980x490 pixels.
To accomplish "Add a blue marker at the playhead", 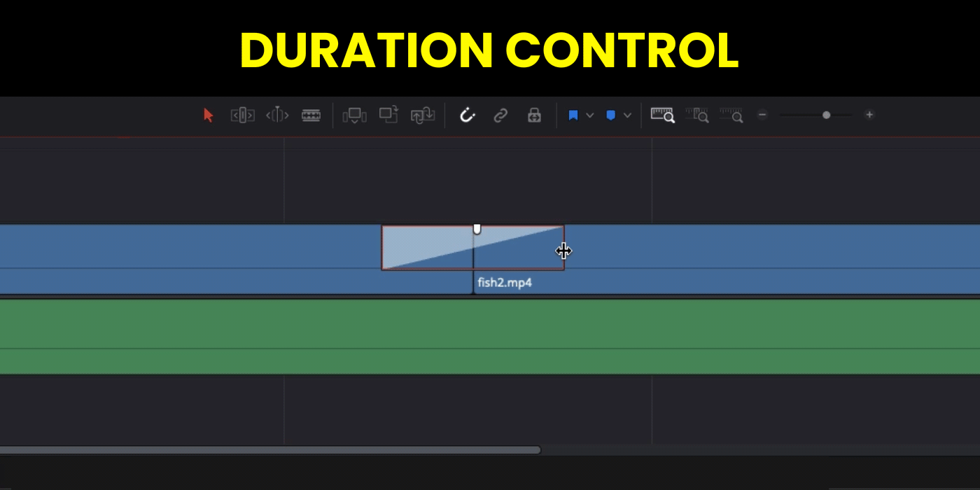I will point(610,115).
